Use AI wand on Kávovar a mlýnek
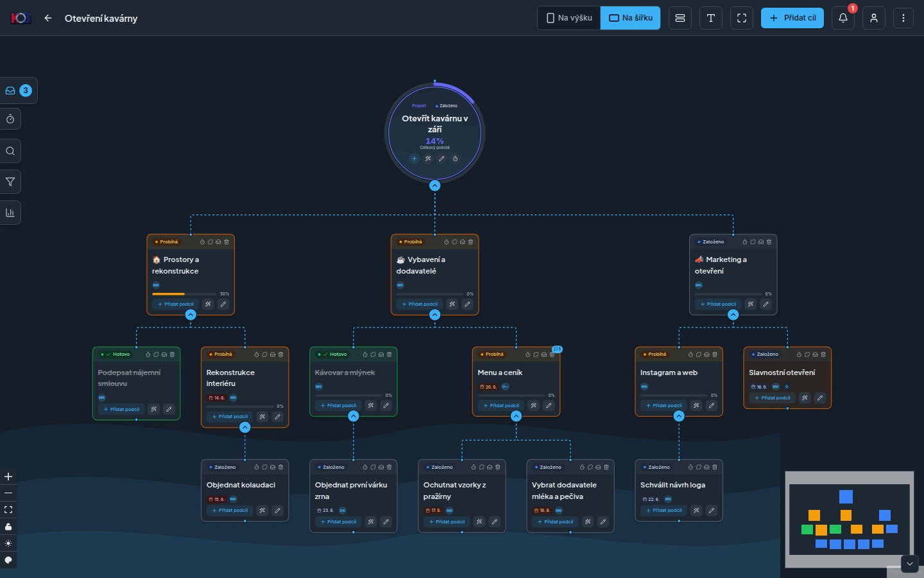924x578 pixels. pos(371,406)
